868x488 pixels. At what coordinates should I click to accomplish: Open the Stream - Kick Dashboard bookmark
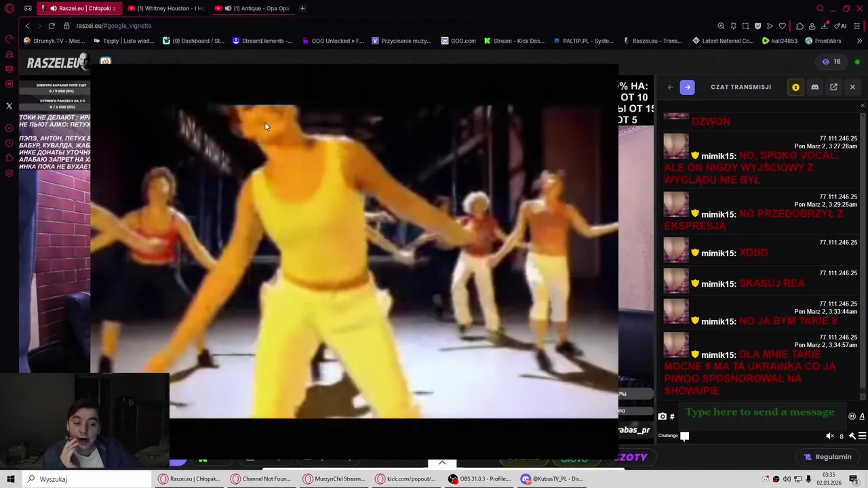[514, 41]
